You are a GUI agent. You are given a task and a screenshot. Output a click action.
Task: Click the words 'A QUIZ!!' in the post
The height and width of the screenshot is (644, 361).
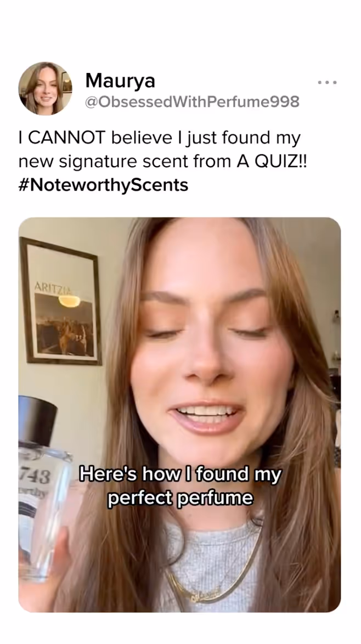click(x=272, y=161)
